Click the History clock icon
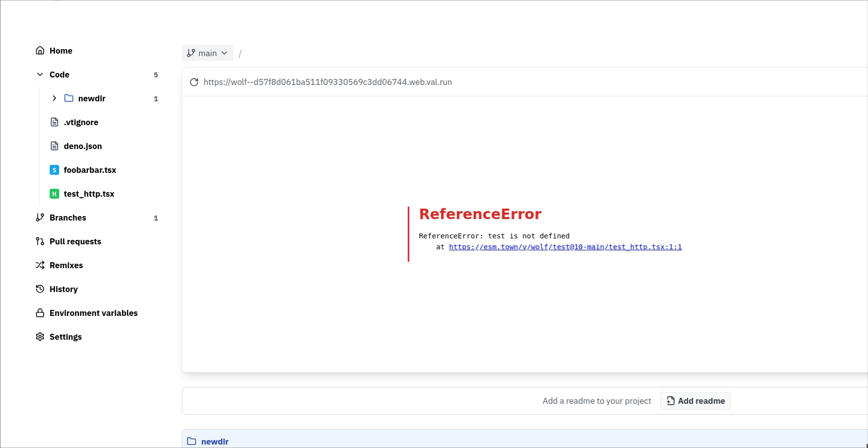868x448 pixels. pos(40,289)
